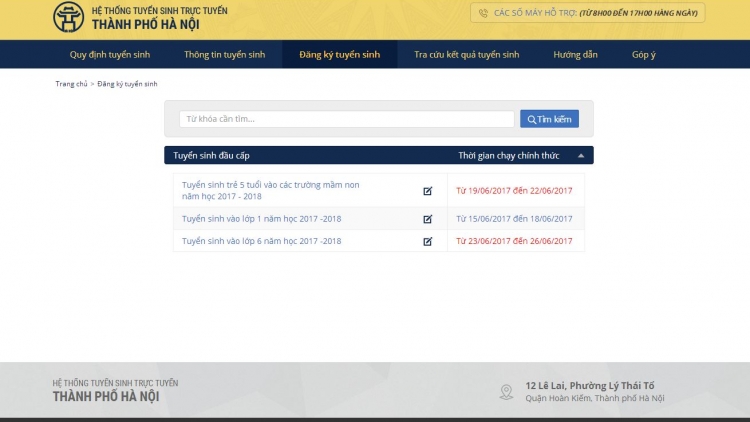Open Tuyển sinh trẻ 5 tuổi mầm non link
This screenshot has width=750, height=422.
point(270,190)
